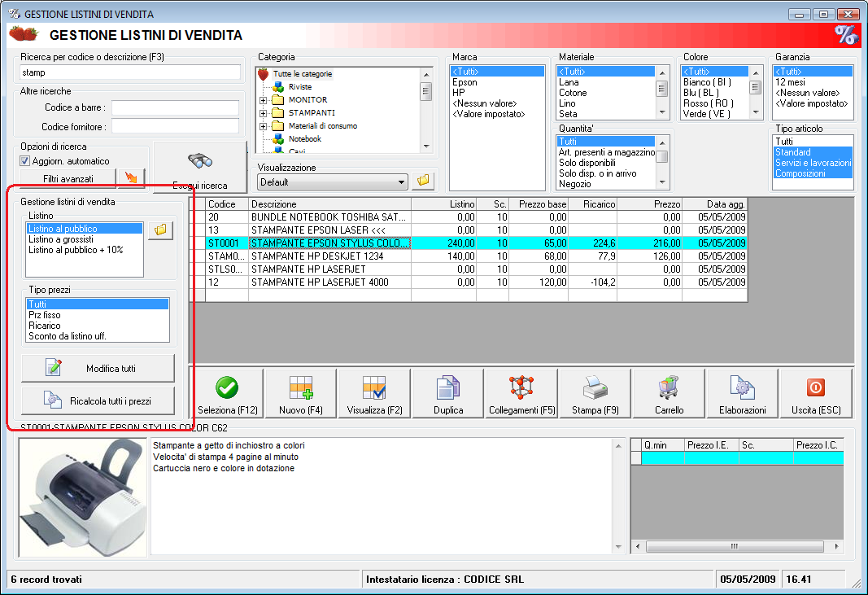
Task: Click the STAMPANTI folder icon
Action: pyautogui.click(x=278, y=113)
